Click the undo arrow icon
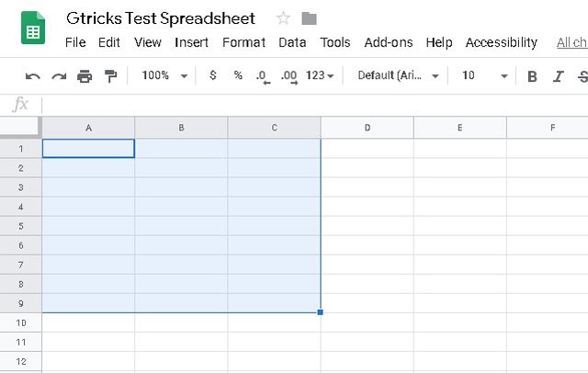Screen dimensions: 588x373 [x=33, y=76]
